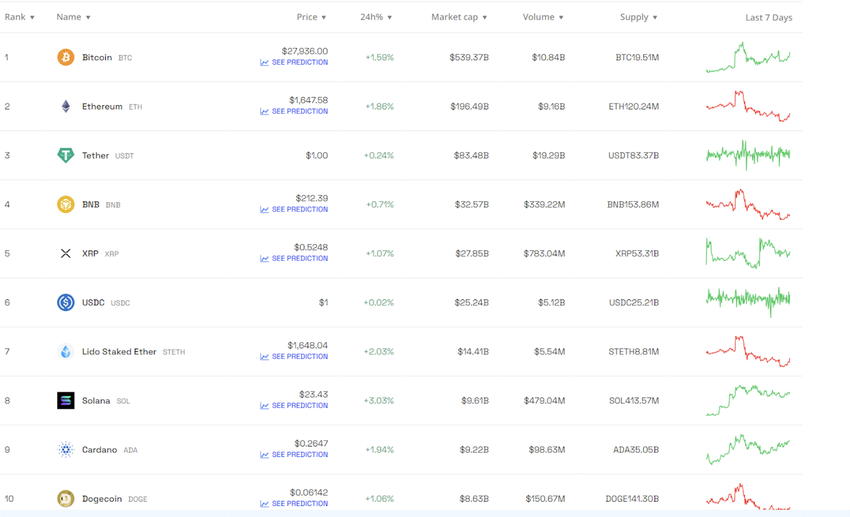
Task: Sort table by Volume column
Action: tap(543, 17)
